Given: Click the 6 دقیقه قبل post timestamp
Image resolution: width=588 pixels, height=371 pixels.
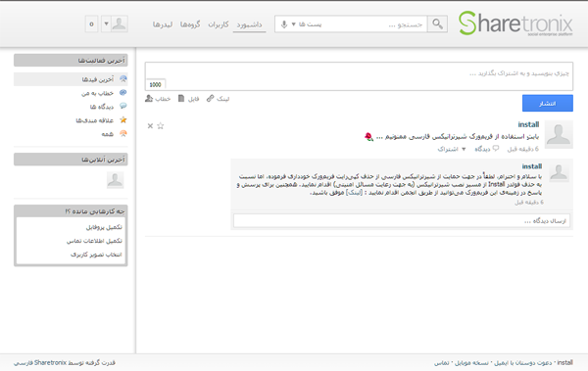Looking at the screenshot, I should 522,149.
